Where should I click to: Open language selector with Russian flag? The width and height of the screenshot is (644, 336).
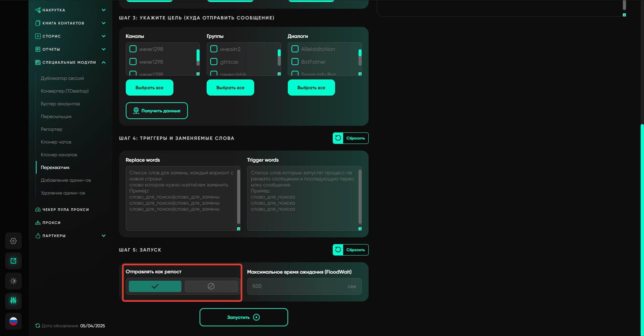pos(13,321)
